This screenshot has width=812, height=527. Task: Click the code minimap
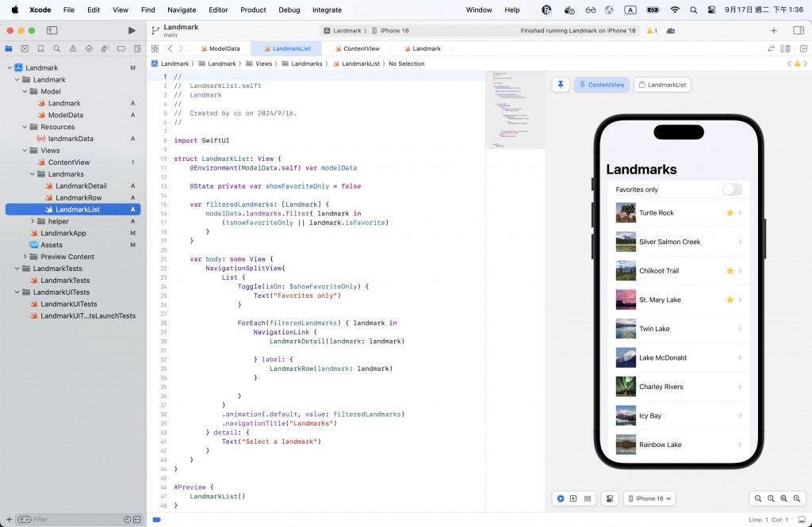click(515, 110)
